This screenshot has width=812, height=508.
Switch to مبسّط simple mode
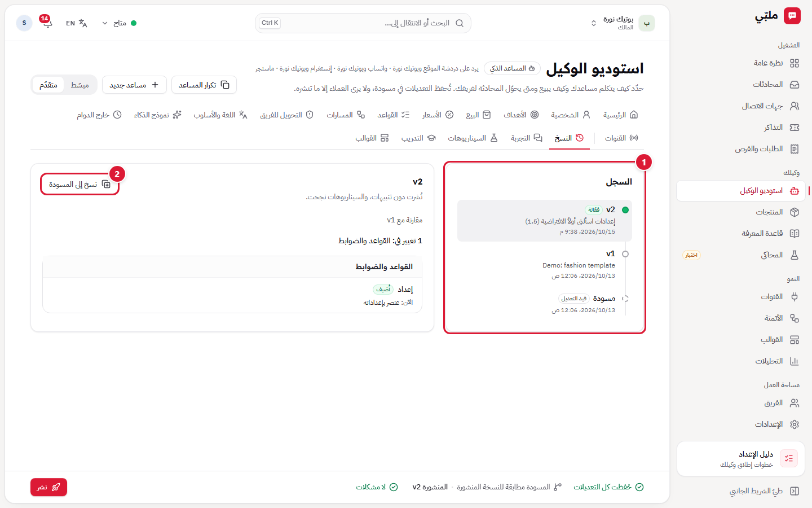coord(80,85)
